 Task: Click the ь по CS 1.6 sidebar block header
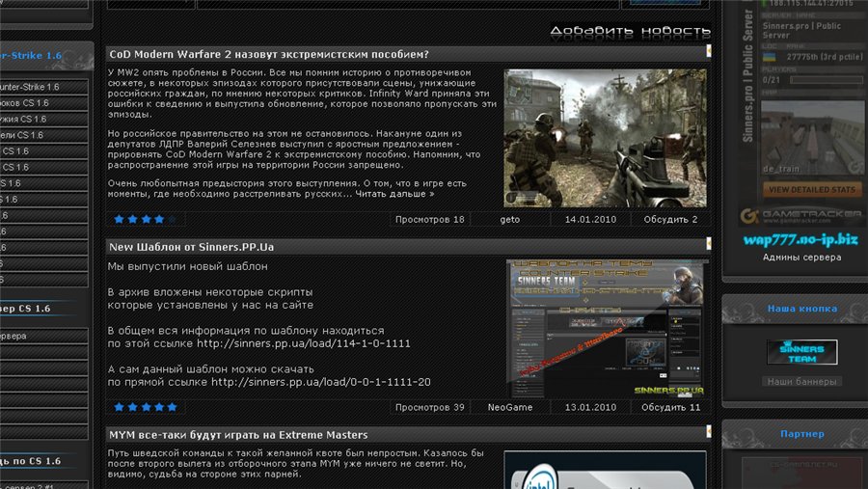point(31,461)
